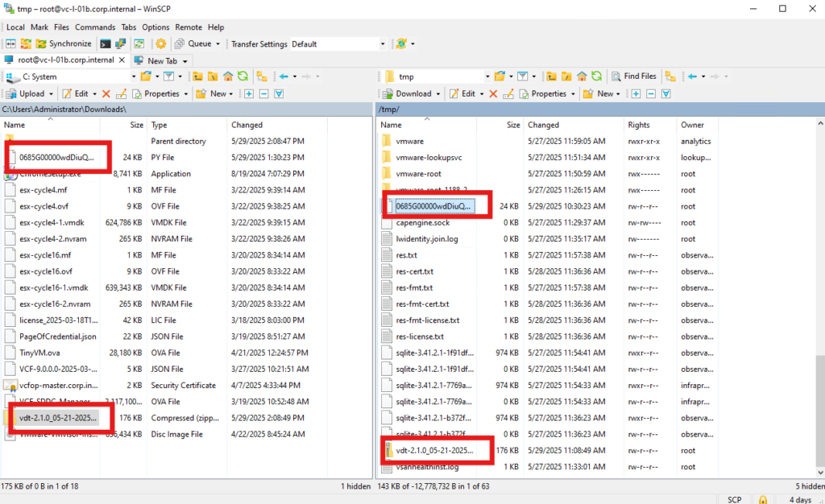Click remote panel Rename icon
The width and height of the screenshot is (825, 504).
click(508, 93)
